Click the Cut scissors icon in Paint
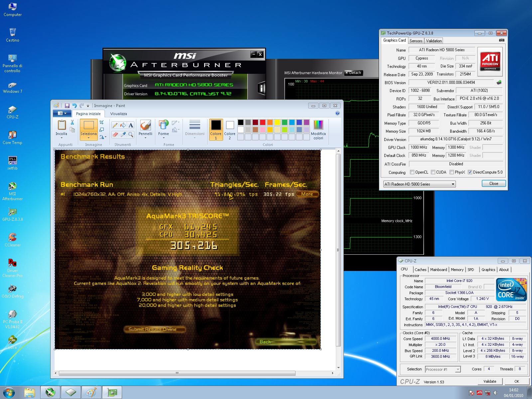Screen dimensions: 532x399 72,122
